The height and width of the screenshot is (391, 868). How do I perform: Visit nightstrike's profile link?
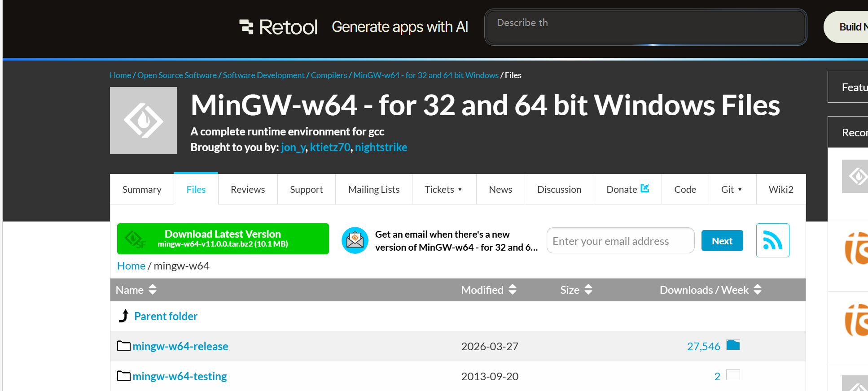pyautogui.click(x=381, y=147)
